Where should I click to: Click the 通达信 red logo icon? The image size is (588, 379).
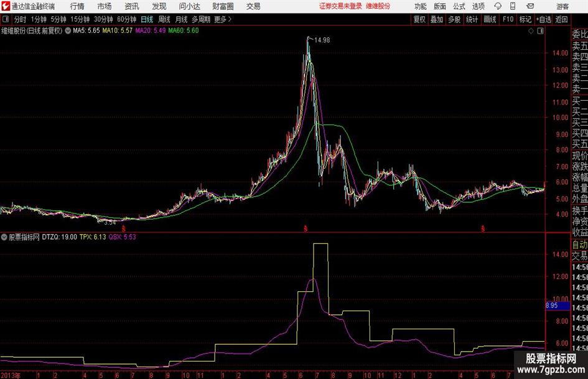[x=6, y=6]
